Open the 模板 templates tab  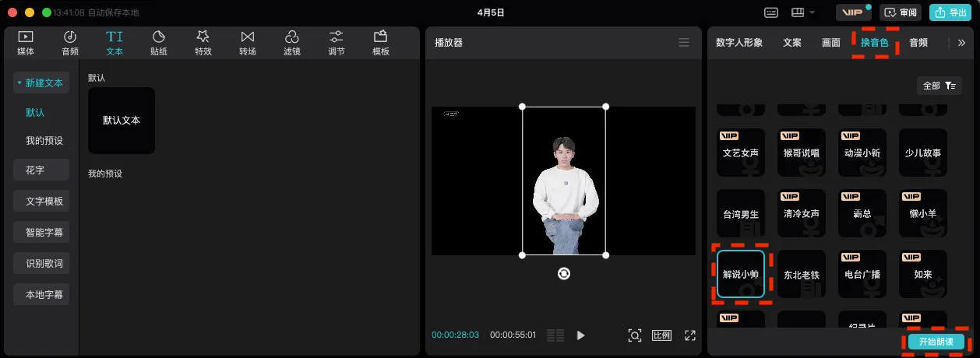tap(381, 43)
